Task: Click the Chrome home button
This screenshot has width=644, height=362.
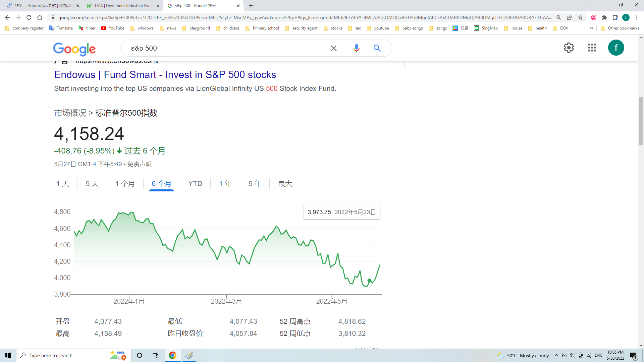Action: 40,17
